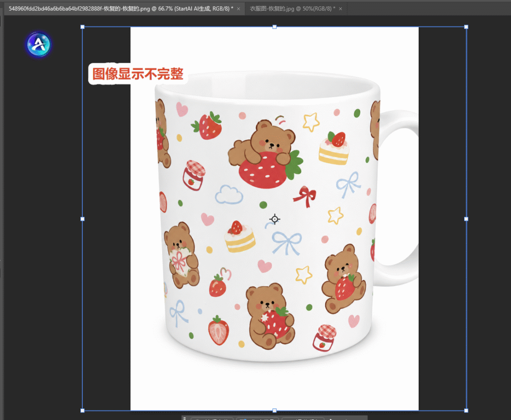Close the StartAI png document tab
Image resolution: width=511 pixels, height=420 pixels.
(239, 9)
